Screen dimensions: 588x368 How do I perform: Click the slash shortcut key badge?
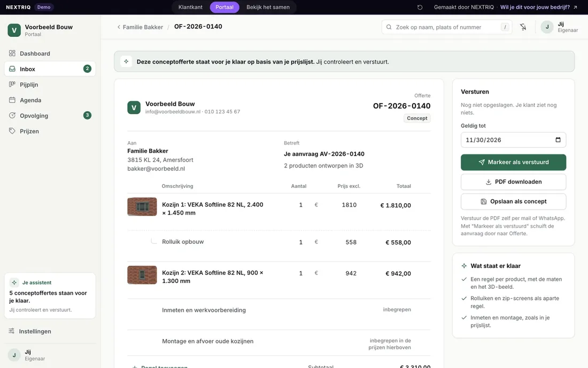pos(505,27)
